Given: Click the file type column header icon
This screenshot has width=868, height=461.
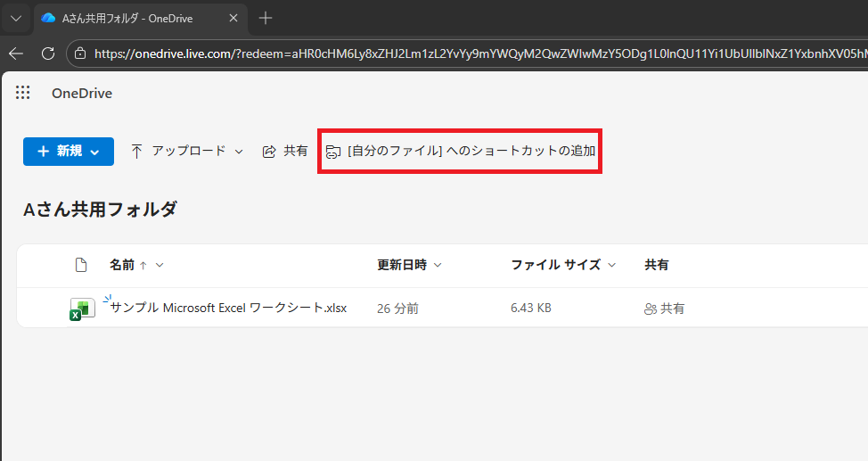Looking at the screenshot, I should coord(82,265).
